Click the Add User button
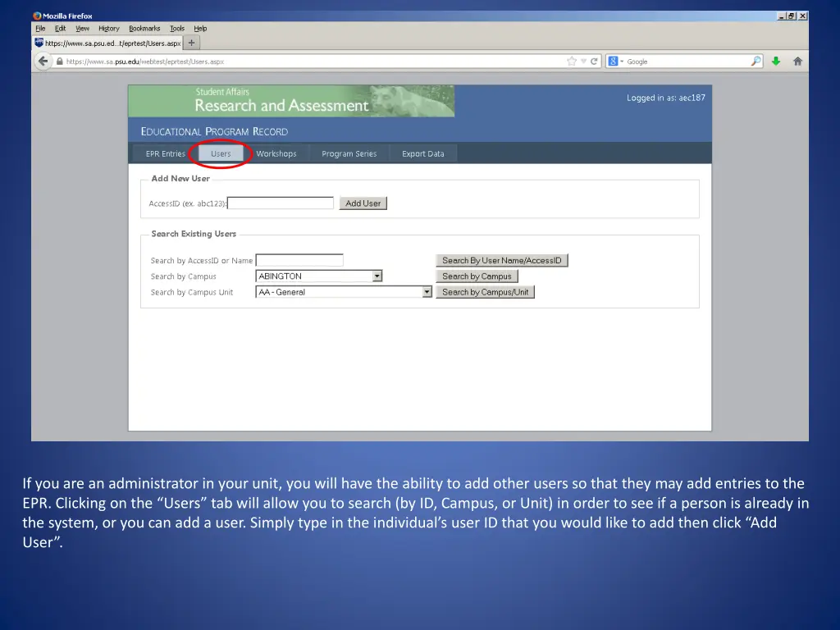Screen dimensions: 840x630 pos(363,203)
